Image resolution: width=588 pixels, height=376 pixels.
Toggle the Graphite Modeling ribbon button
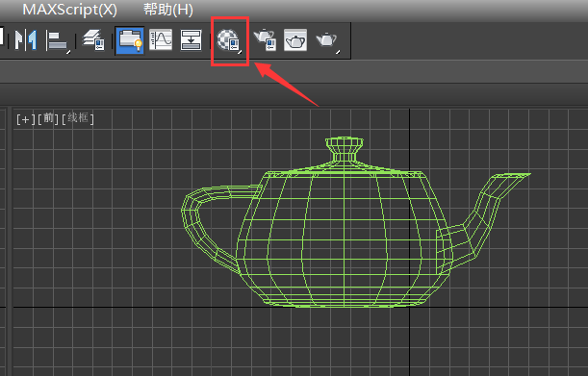130,40
